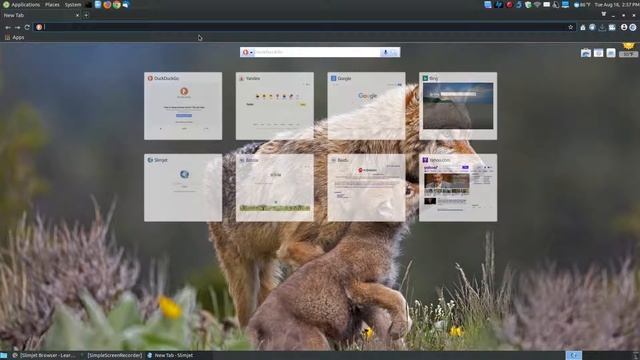
Task: Open the terminal launcher in the top panel
Action: [x=89, y=4]
